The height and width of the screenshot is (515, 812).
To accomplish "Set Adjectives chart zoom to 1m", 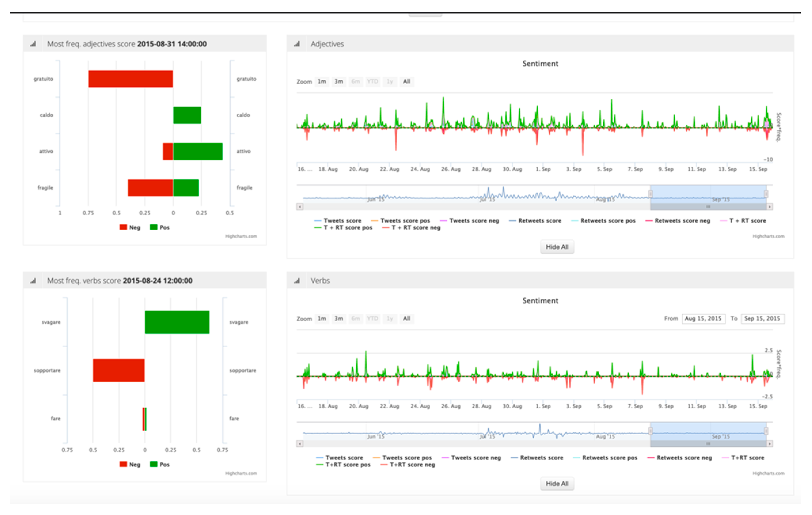I will tap(322, 81).
